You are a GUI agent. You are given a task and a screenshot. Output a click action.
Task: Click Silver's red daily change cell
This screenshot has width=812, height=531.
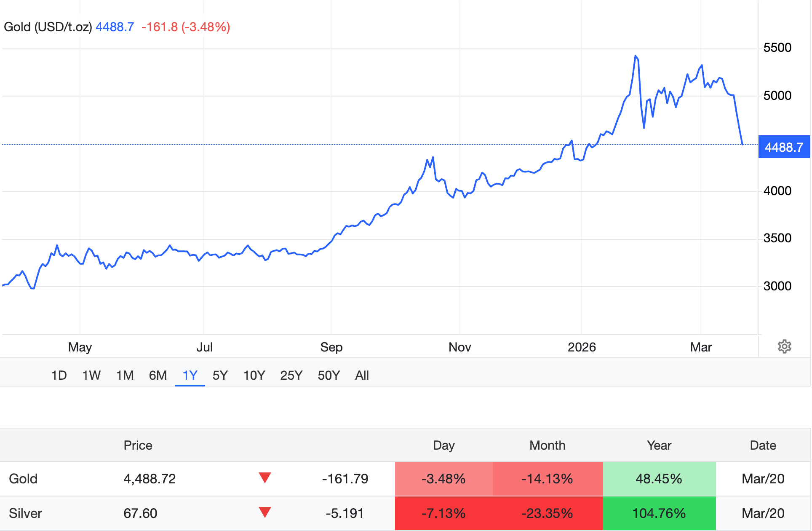pyautogui.click(x=443, y=513)
